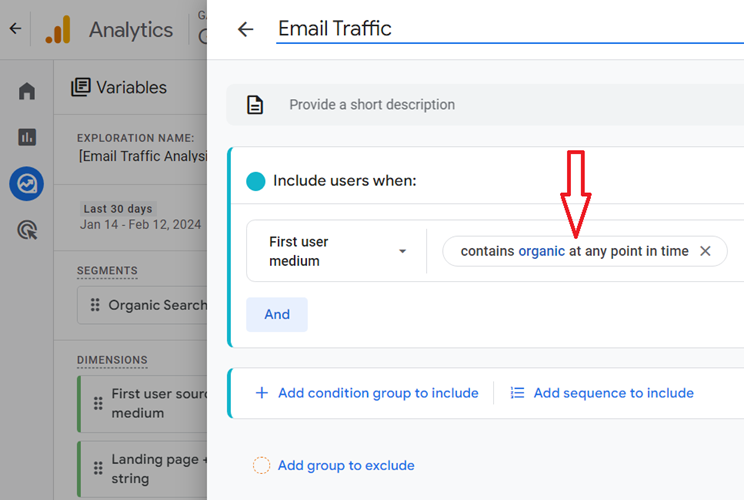The height and width of the screenshot is (500, 744).
Task: Click the description document icon
Action: 255,105
